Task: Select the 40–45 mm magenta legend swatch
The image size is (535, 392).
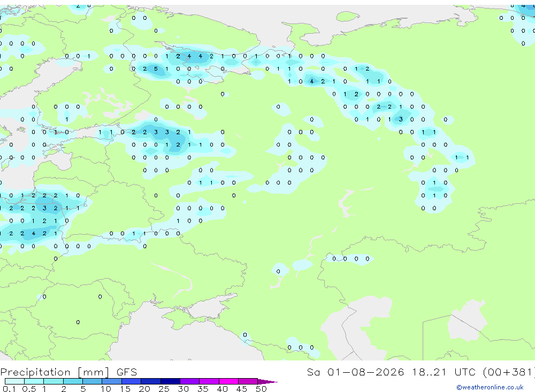Action: [x=228, y=381]
